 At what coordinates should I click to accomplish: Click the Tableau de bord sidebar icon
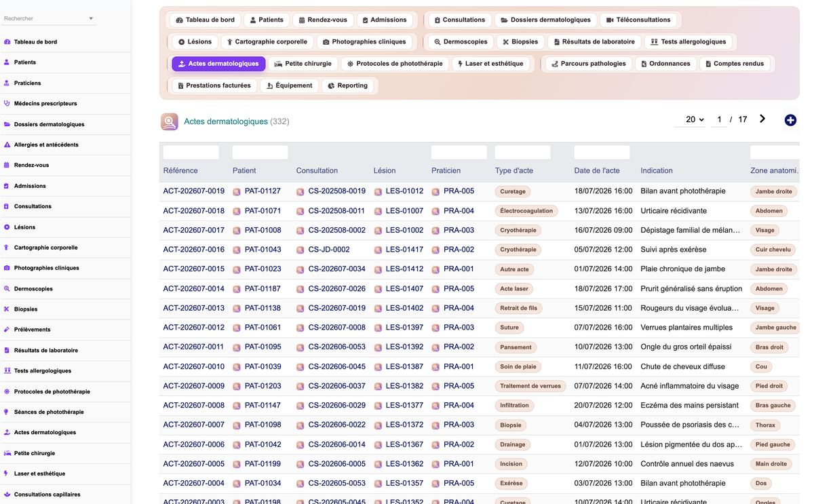point(7,41)
